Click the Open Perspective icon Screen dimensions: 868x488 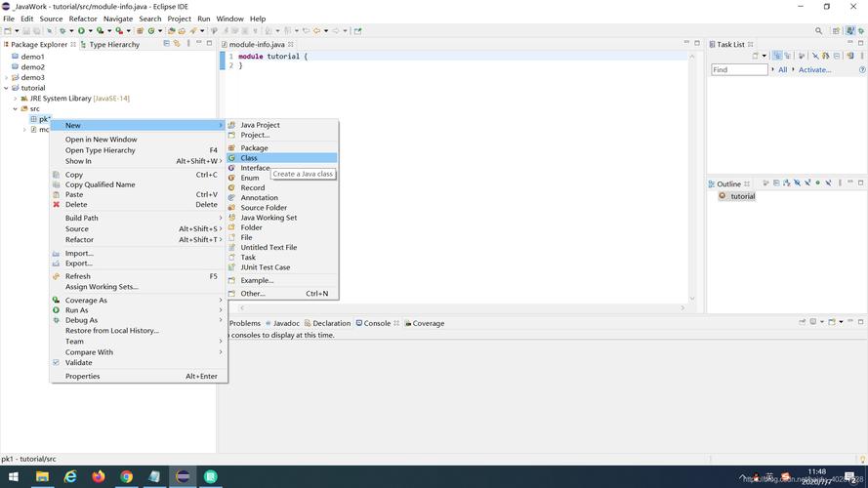[x=837, y=31]
